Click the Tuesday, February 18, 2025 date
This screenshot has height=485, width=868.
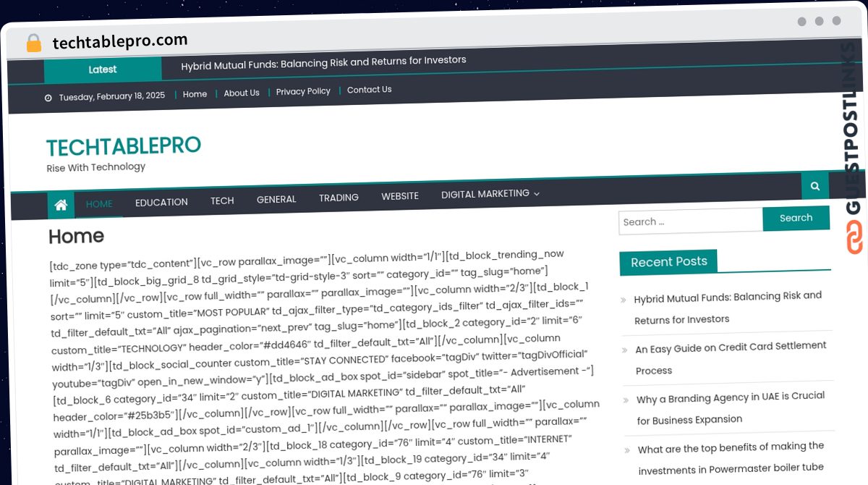[x=112, y=96]
